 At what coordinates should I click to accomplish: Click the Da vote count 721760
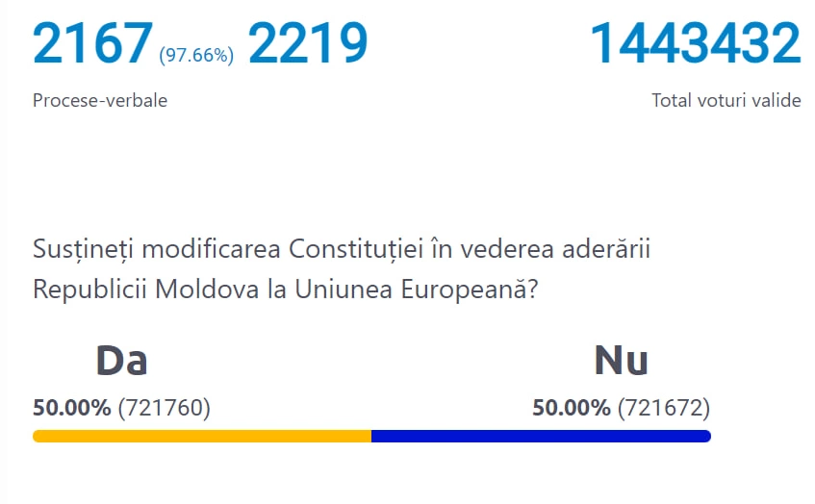click(x=164, y=408)
